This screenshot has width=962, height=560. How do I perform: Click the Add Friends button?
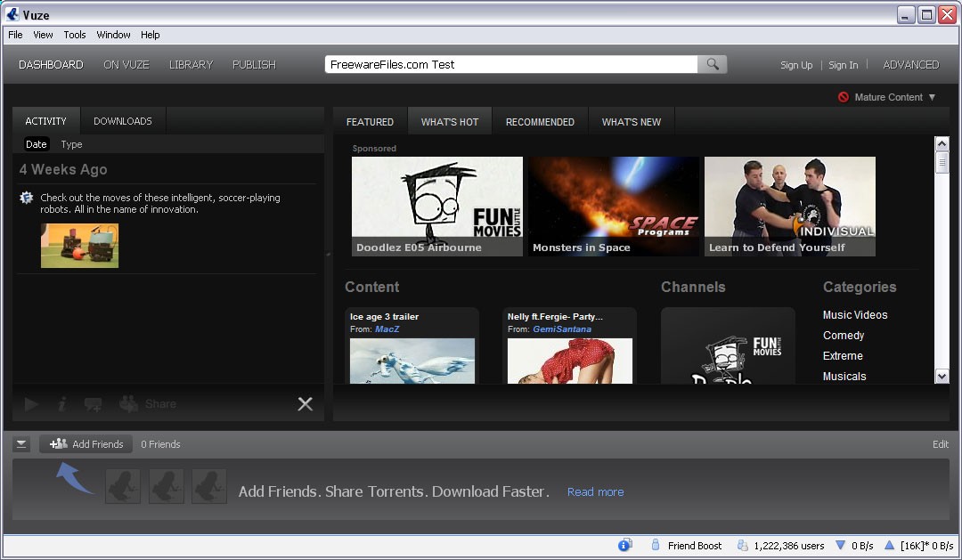click(86, 444)
